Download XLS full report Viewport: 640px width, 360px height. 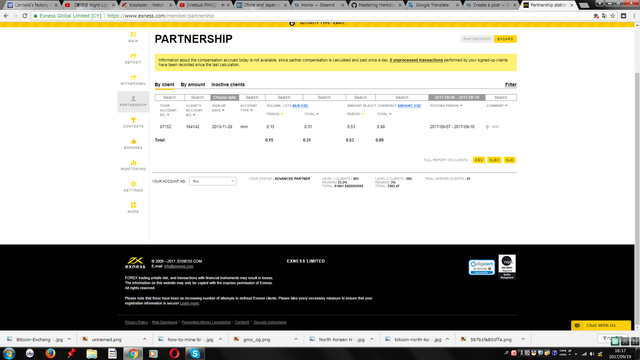coord(509,160)
